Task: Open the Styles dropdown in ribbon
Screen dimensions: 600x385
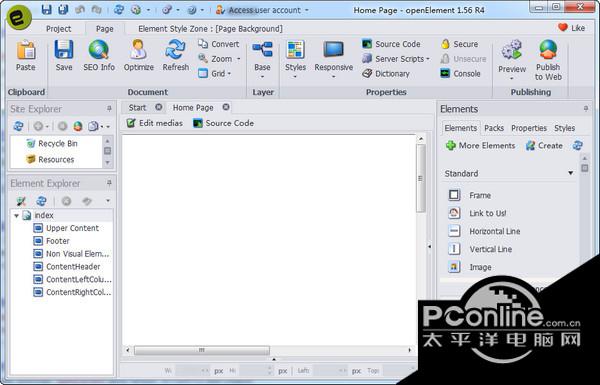Action: point(295,59)
